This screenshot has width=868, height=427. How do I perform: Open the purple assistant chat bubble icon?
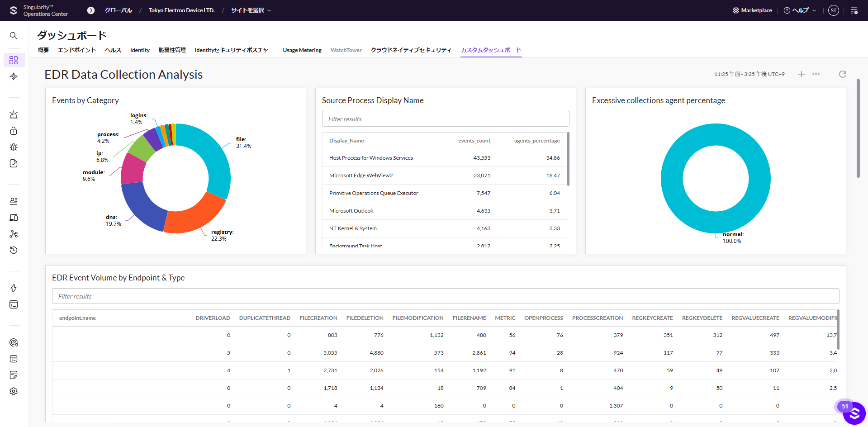pyautogui.click(x=854, y=413)
